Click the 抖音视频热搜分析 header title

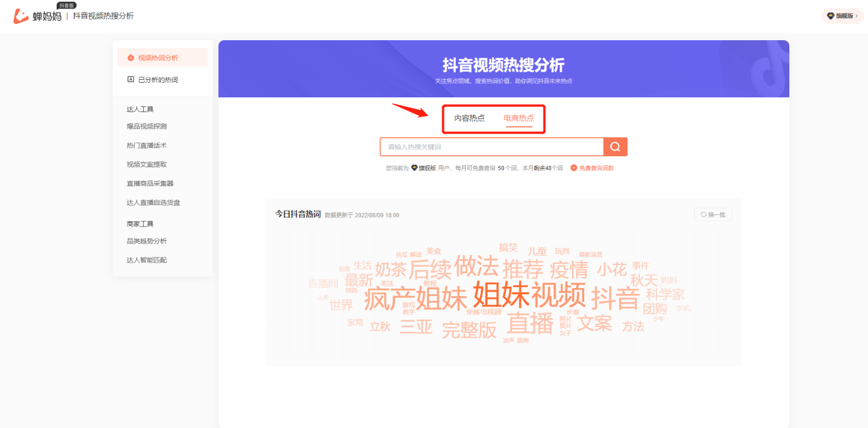tap(104, 16)
